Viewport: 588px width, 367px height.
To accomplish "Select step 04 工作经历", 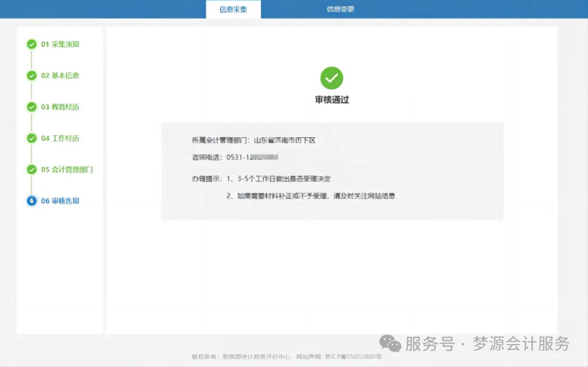I will pyautogui.click(x=59, y=138).
